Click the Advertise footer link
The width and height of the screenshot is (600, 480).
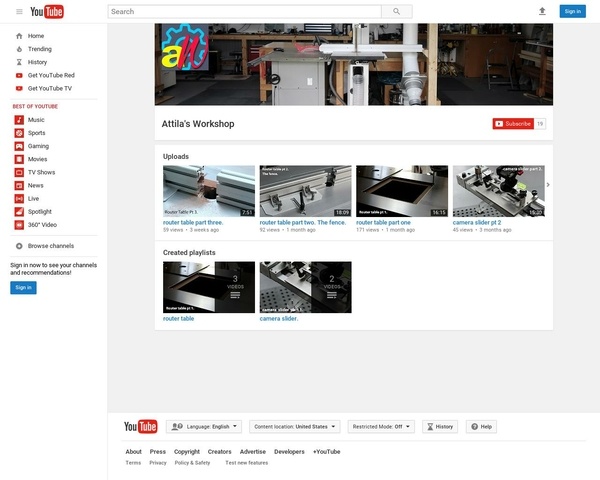click(253, 452)
